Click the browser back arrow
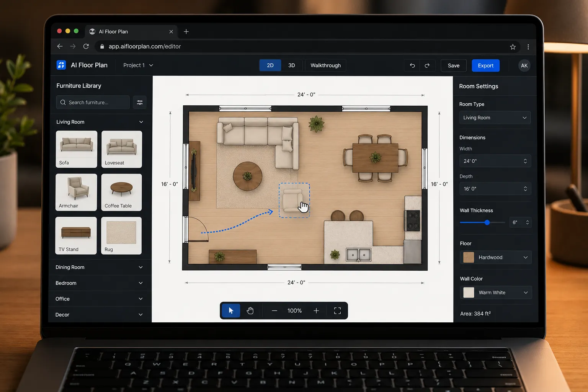 [60, 46]
